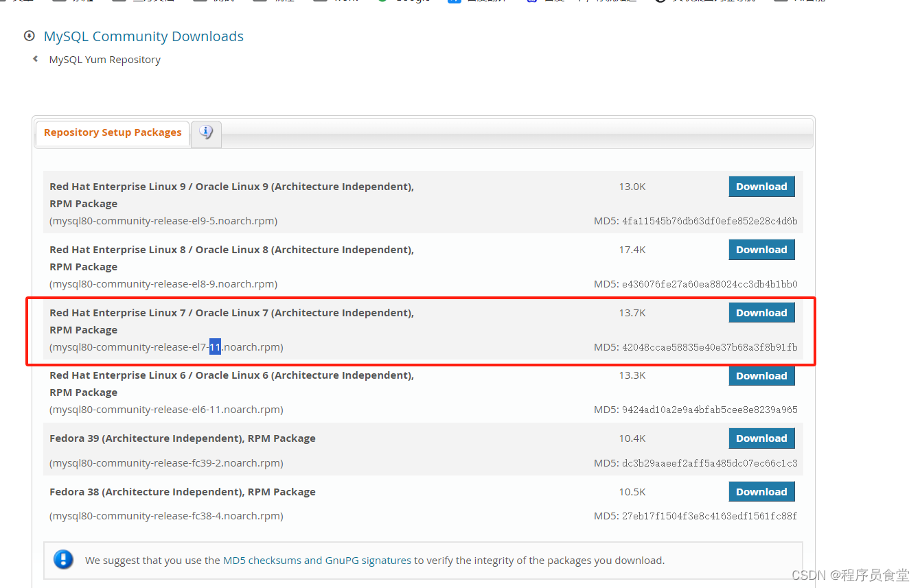Download the Fedora 38 RPM package
Image resolution: width=920 pixels, height=588 pixels.
click(x=761, y=491)
